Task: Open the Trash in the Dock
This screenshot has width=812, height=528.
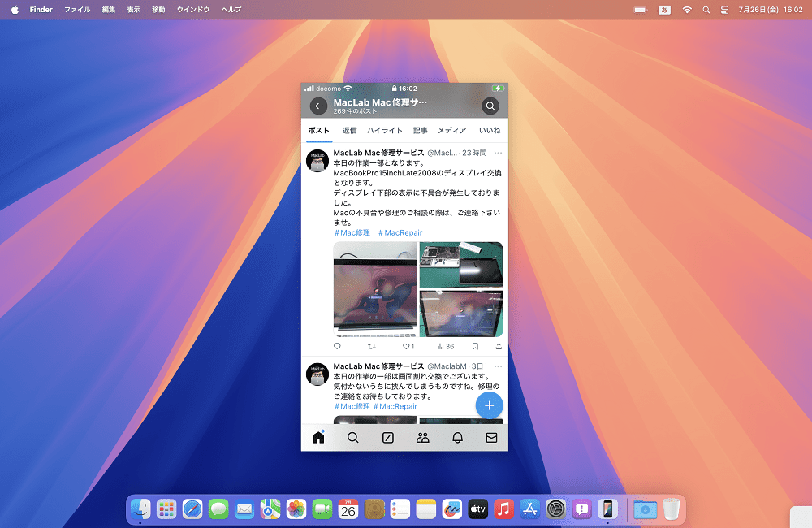Action: pos(672,509)
